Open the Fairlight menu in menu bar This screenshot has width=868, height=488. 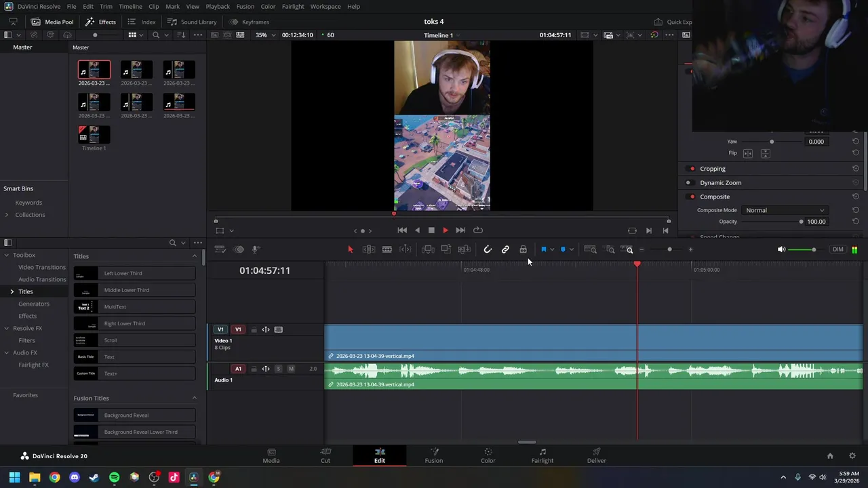293,6
